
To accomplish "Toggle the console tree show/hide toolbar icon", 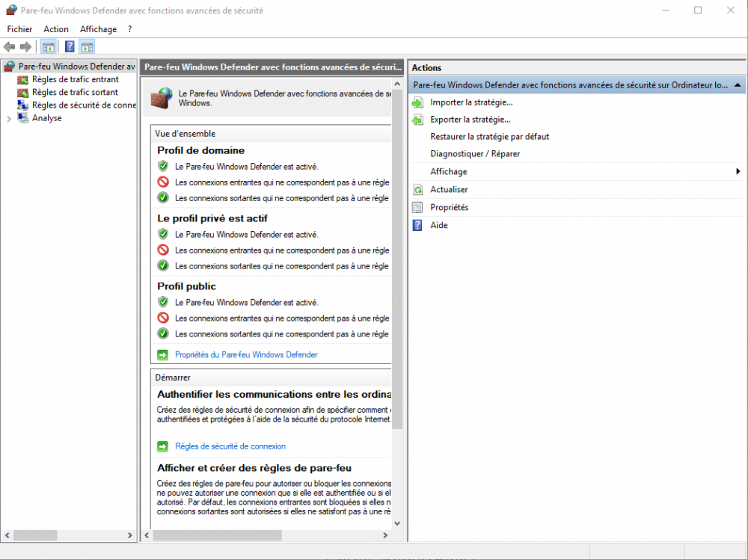I will [x=49, y=47].
